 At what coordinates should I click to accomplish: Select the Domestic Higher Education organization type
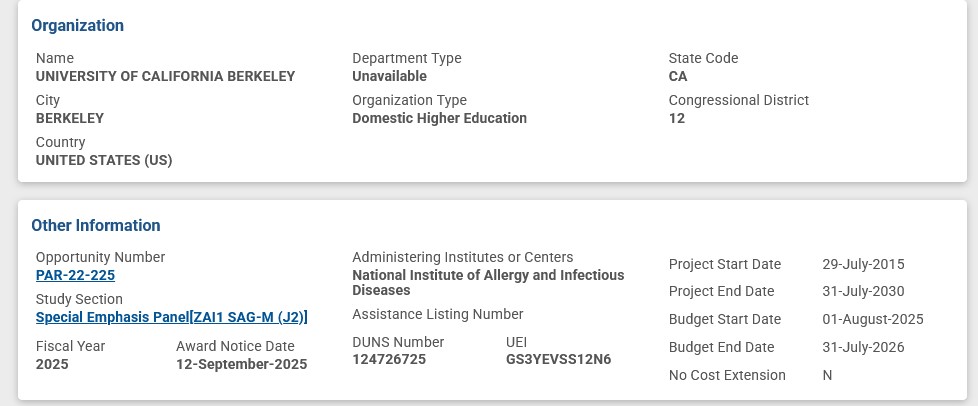tap(439, 118)
